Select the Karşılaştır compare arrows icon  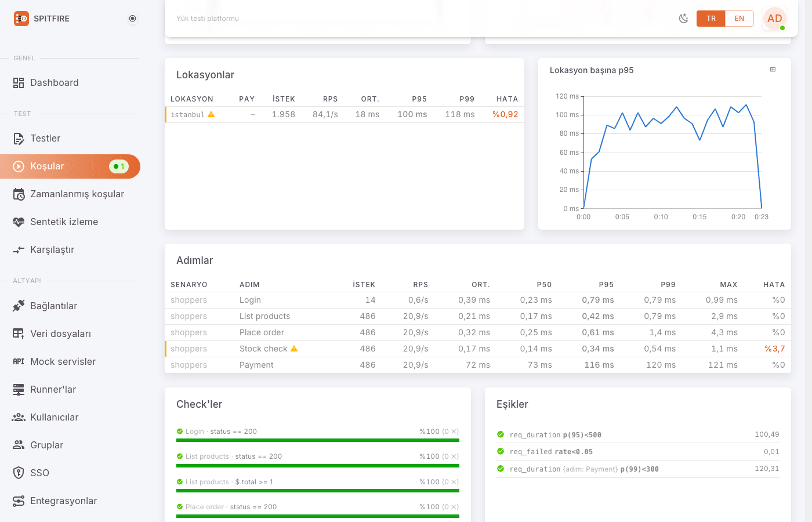(19, 250)
